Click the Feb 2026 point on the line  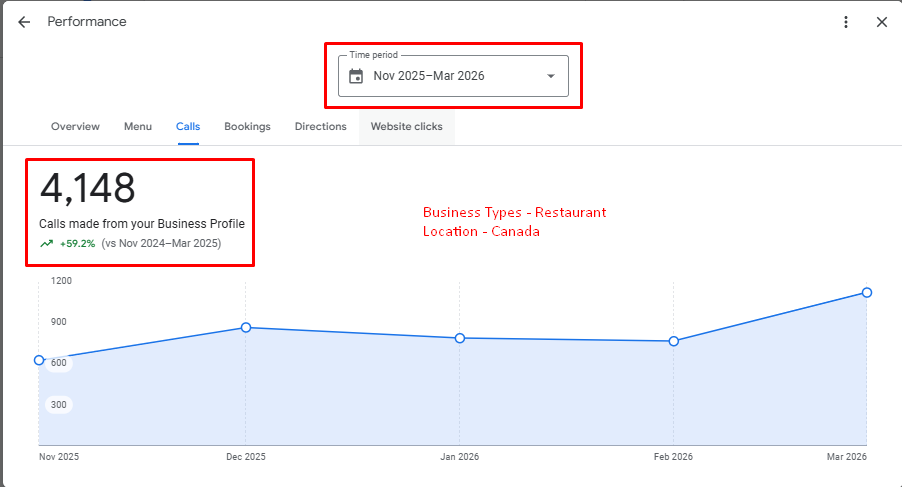coord(674,341)
